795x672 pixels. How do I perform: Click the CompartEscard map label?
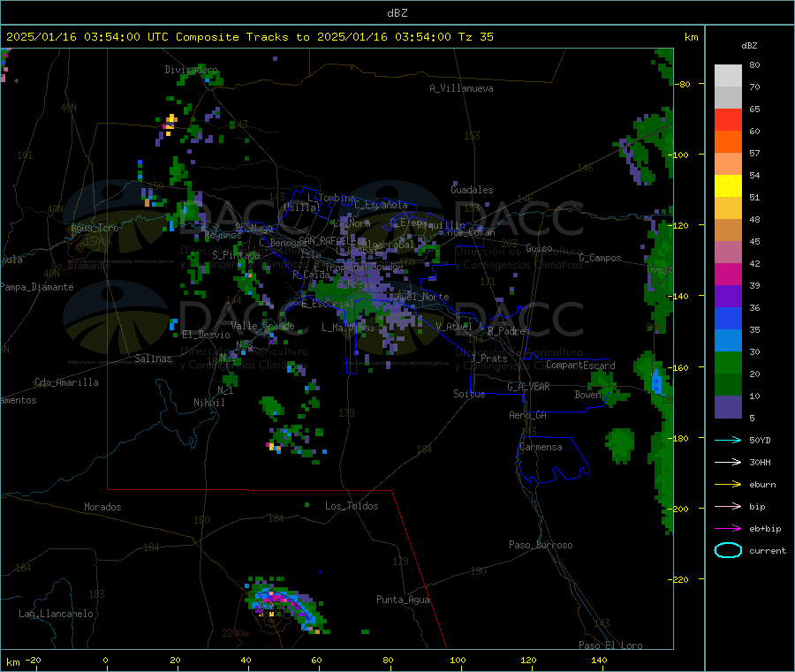coord(580,366)
